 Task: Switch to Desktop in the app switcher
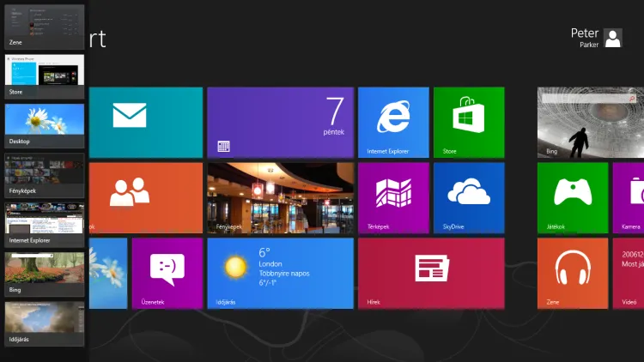tap(45, 125)
